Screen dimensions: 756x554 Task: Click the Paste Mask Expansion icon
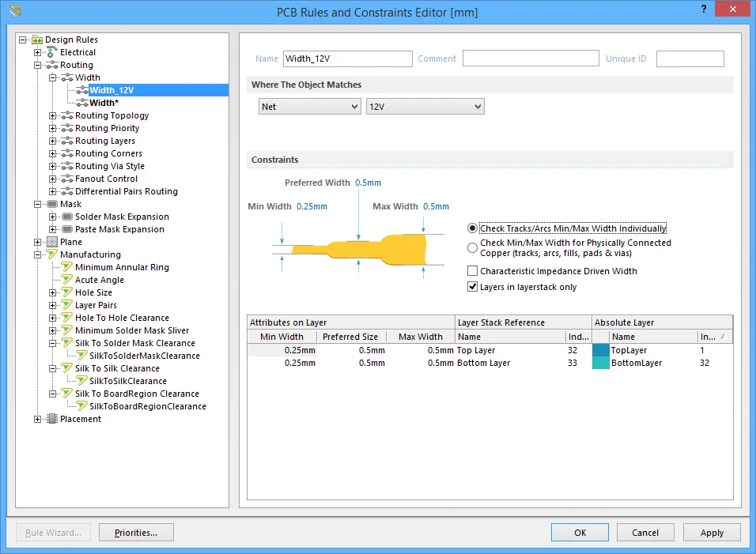click(67, 229)
